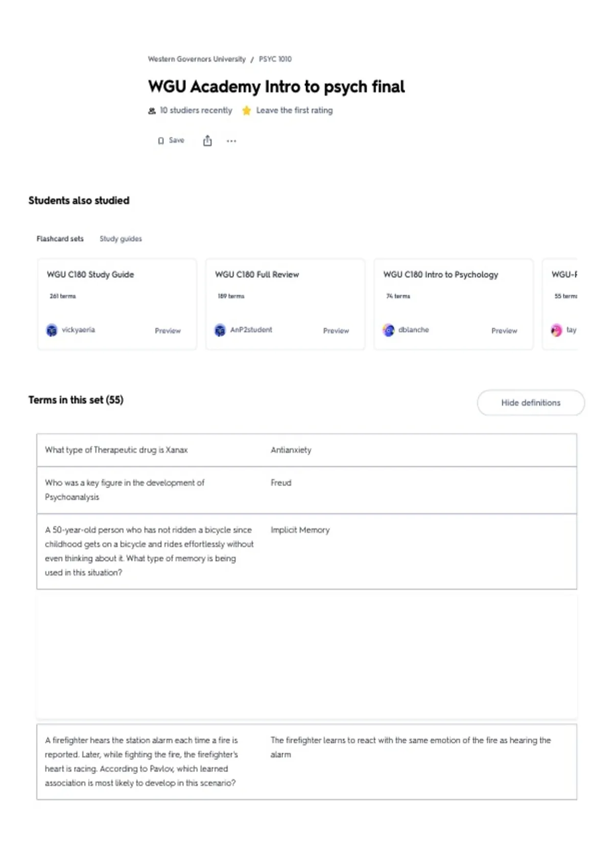Click the 50-year-old bicycle question
The width and height of the screenshot is (613, 868).
[149, 551]
